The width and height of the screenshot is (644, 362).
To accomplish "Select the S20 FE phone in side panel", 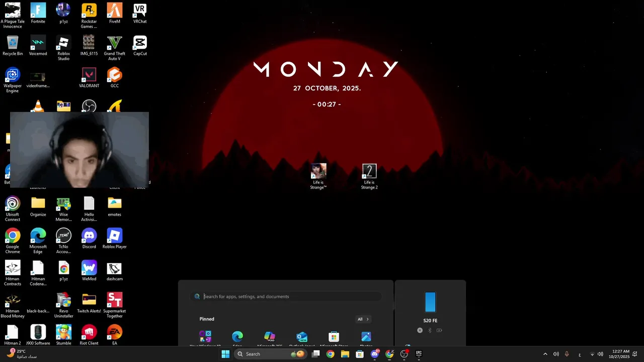I will point(430,308).
